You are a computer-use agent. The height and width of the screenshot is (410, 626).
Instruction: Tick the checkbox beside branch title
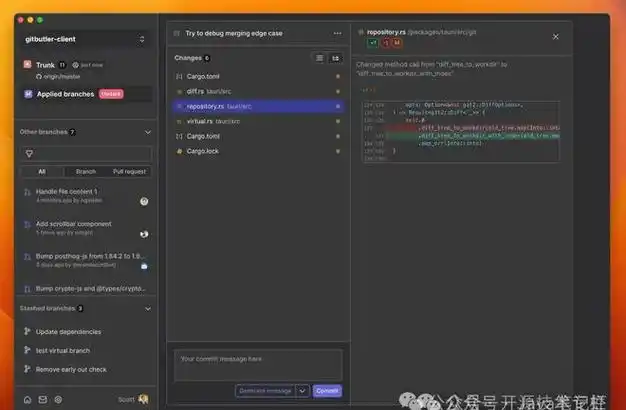(x=177, y=33)
